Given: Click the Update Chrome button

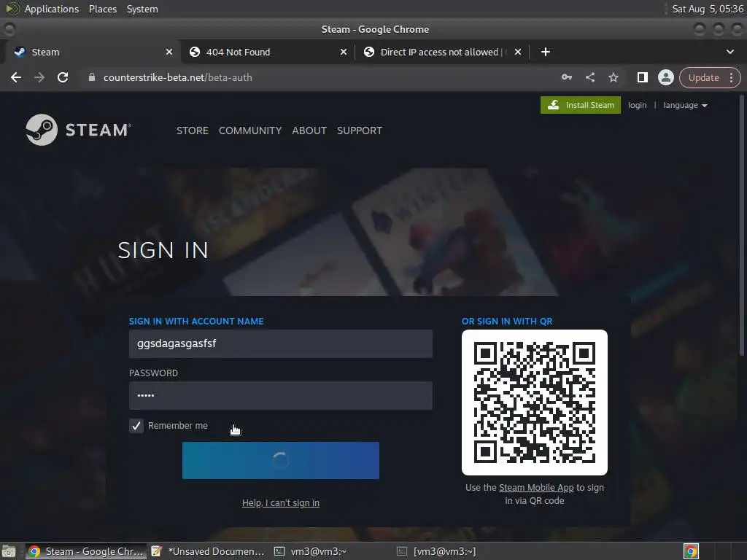Looking at the screenshot, I should (704, 77).
